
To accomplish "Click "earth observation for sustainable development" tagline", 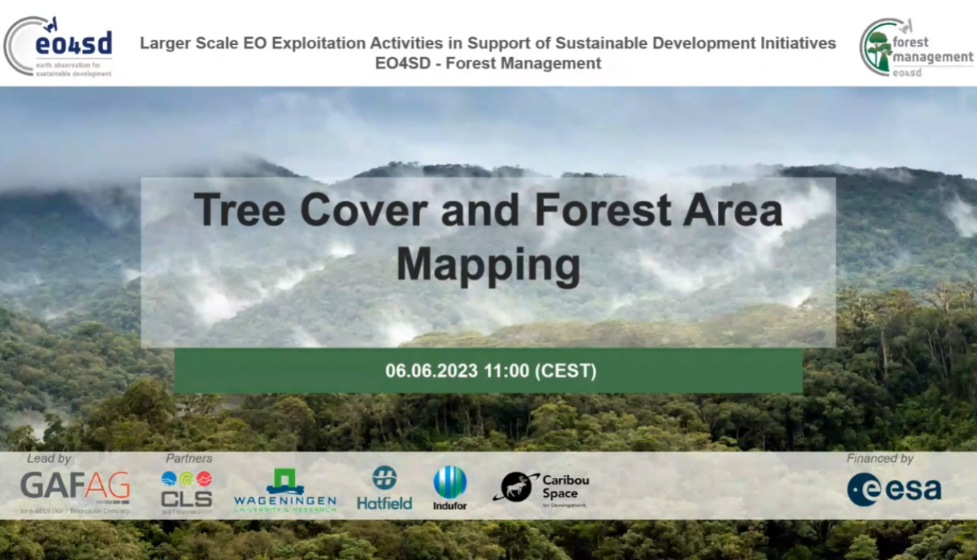I will pyautogui.click(x=73, y=70).
